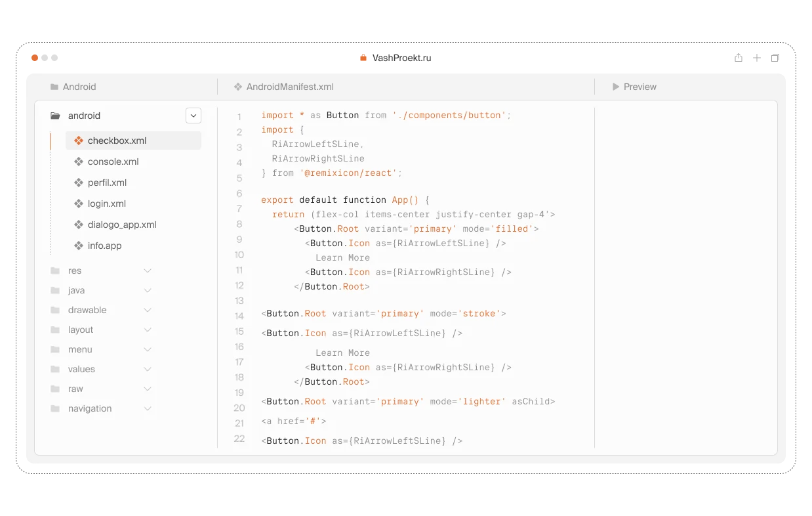Viewport: 812px width, 516px height.
Task: Click line number 1 in gutter
Action: pyautogui.click(x=239, y=117)
